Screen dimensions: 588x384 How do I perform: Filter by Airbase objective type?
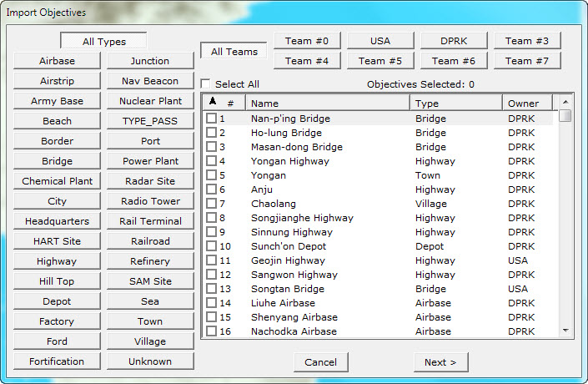point(57,61)
